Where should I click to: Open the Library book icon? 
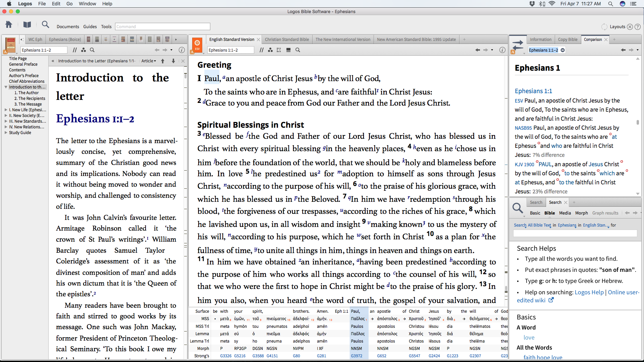[x=27, y=25]
